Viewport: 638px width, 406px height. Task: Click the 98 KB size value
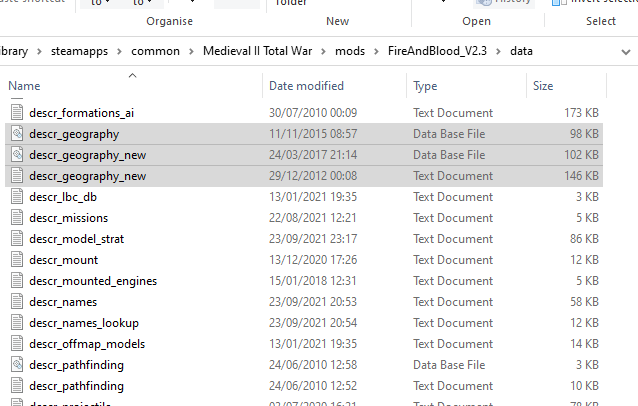coord(584,134)
